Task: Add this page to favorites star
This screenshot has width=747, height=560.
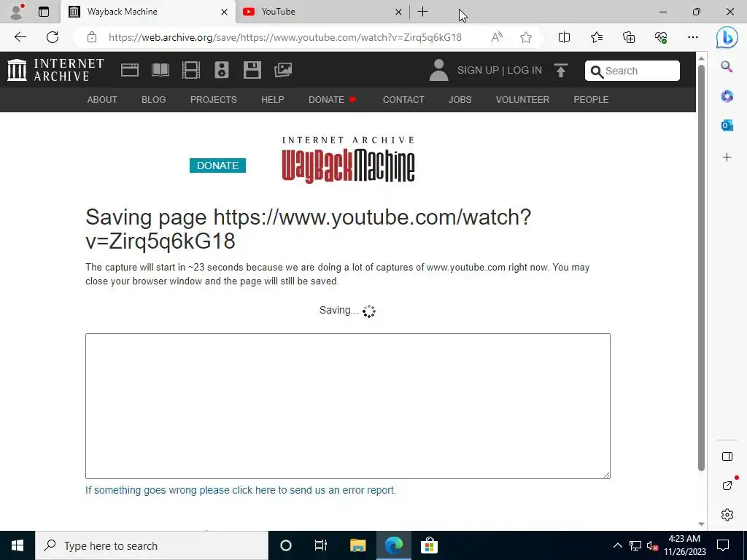Action: pyautogui.click(x=526, y=37)
